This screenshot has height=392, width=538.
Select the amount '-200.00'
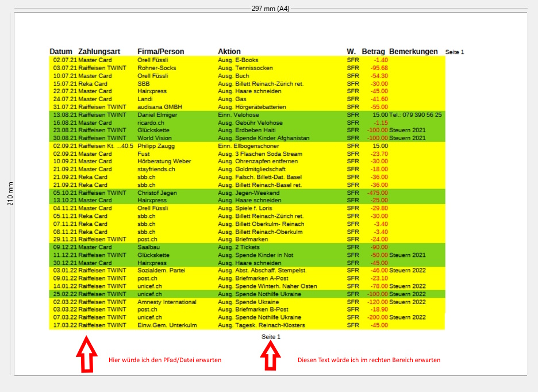tap(378, 317)
